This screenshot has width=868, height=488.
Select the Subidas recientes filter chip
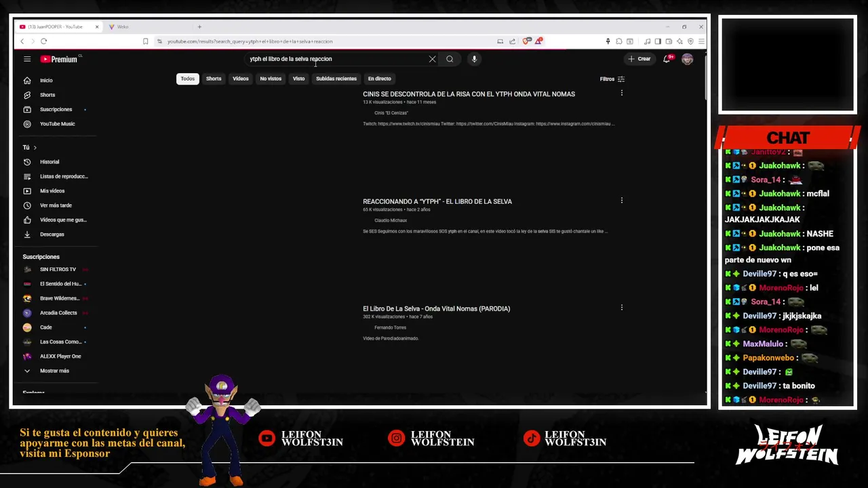tap(336, 79)
